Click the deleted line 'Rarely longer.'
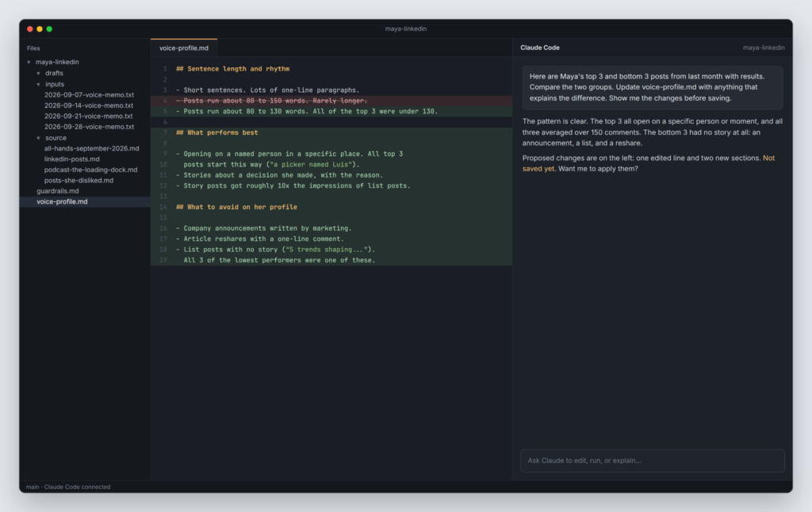 coord(339,101)
